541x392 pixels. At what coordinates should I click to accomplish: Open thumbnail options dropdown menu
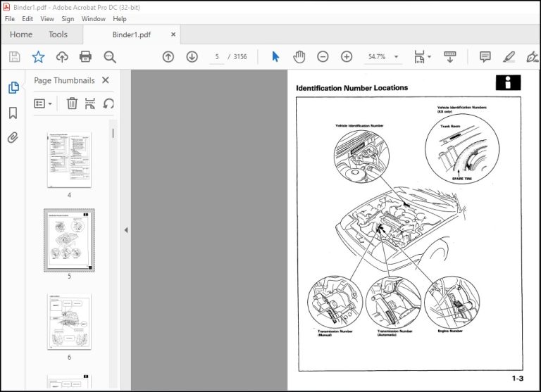coord(43,103)
